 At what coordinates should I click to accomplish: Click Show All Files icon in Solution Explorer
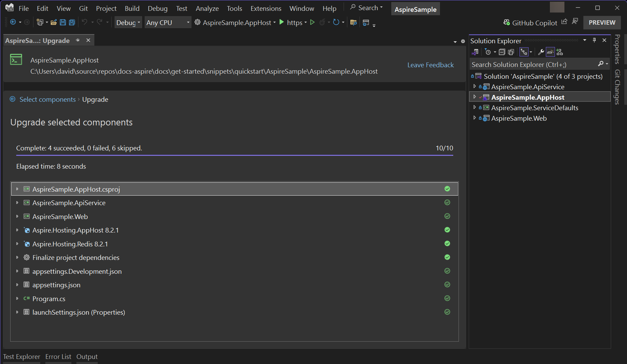coord(511,52)
